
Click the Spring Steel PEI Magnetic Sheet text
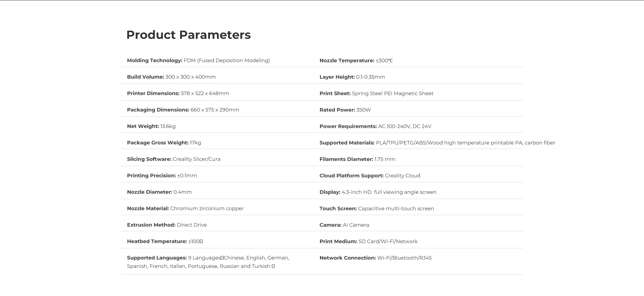tap(392, 93)
